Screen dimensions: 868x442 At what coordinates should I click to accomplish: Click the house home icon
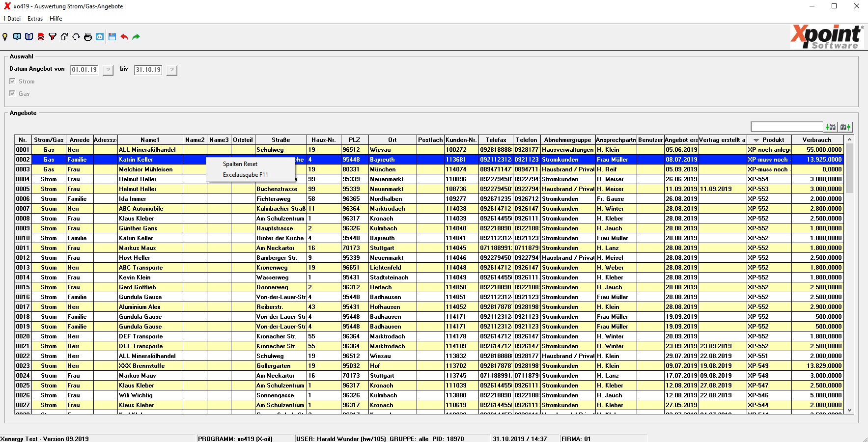point(64,37)
